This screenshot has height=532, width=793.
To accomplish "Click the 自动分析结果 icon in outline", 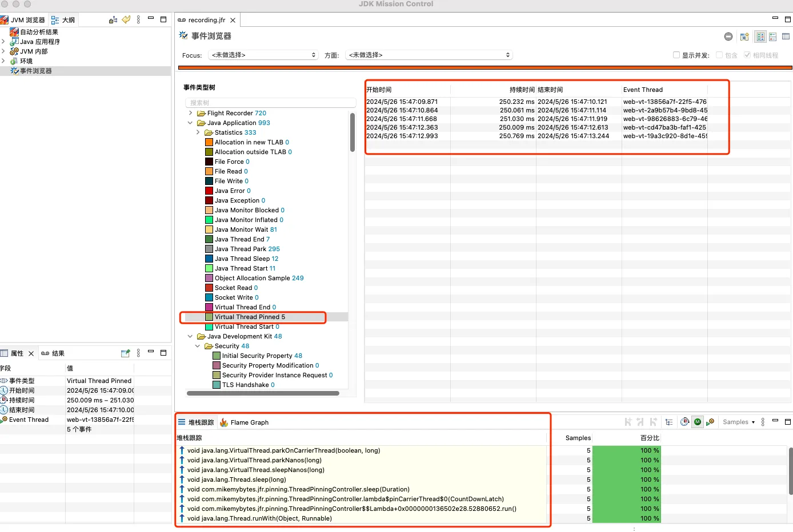I will pos(14,32).
